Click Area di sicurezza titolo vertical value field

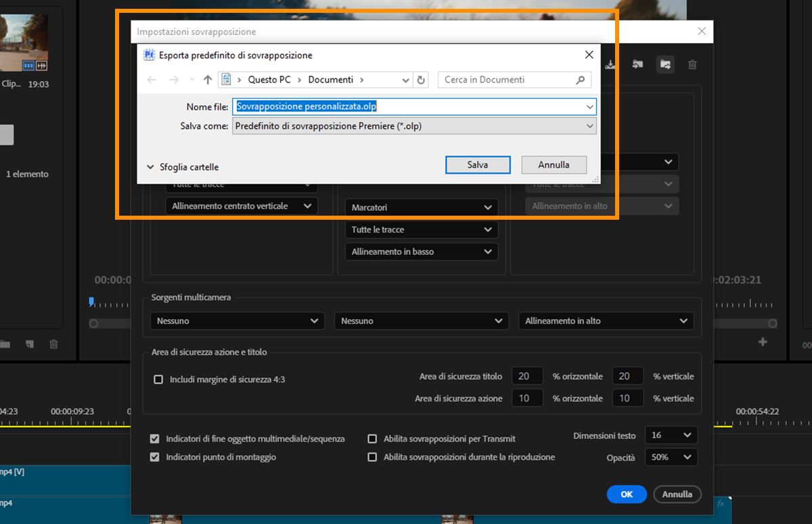coord(627,377)
